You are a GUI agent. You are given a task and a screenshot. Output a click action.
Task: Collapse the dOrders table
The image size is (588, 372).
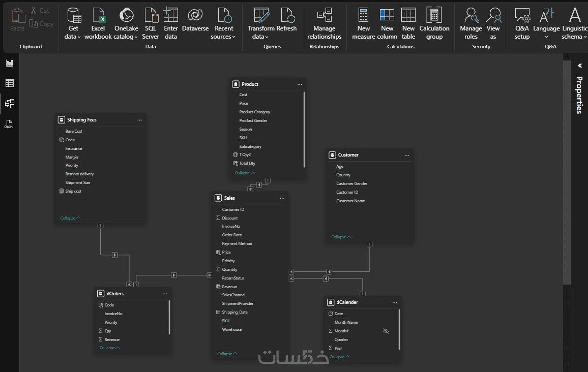click(x=109, y=348)
